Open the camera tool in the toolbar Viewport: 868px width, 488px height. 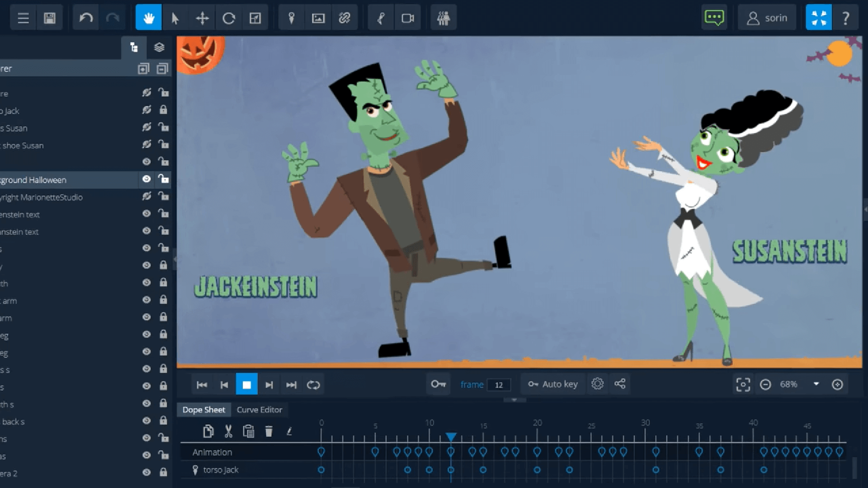click(408, 17)
